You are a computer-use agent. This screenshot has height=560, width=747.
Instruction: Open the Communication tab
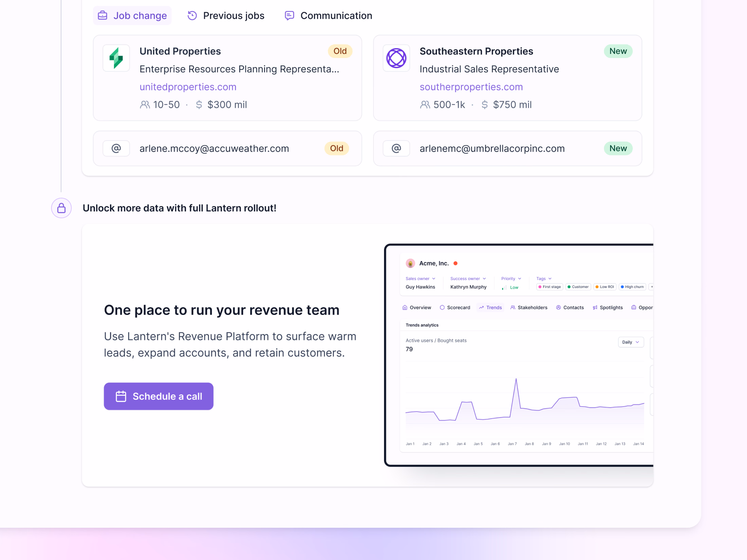(328, 16)
